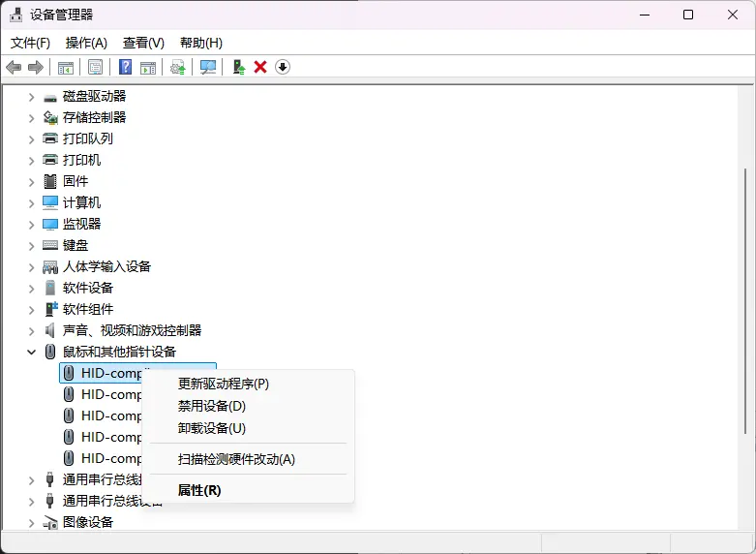756x554 pixels.
Task: Expand the 软件设备 node
Action: [x=31, y=289]
